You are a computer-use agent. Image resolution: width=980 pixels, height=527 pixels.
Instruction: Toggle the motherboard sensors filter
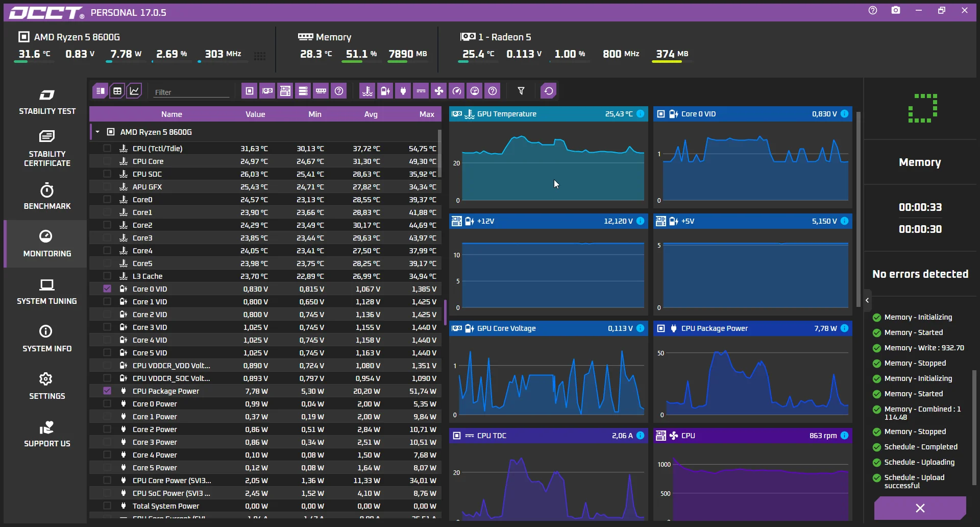click(x=285, y=91)
